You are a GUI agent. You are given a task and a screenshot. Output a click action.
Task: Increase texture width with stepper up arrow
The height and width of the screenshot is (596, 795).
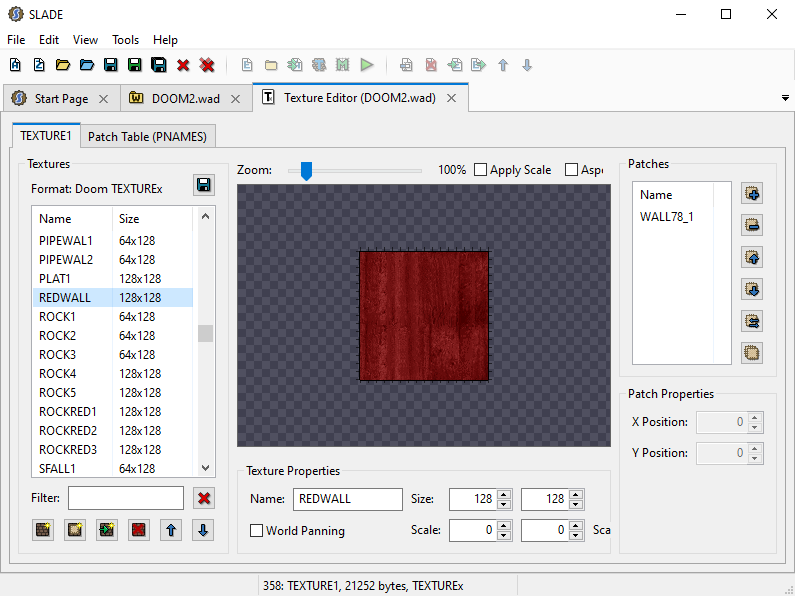click(x=504, y=493)
